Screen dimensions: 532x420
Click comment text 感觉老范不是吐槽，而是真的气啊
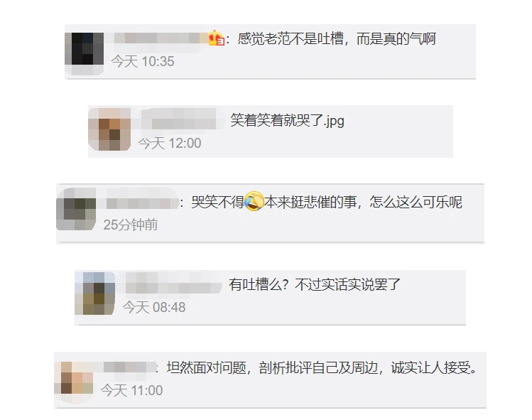tap(337, 38)
